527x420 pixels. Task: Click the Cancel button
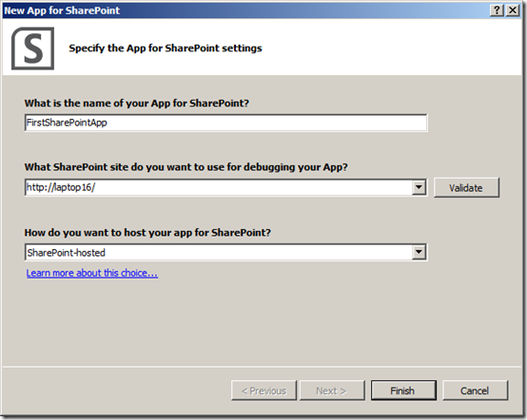click(475, 391)
